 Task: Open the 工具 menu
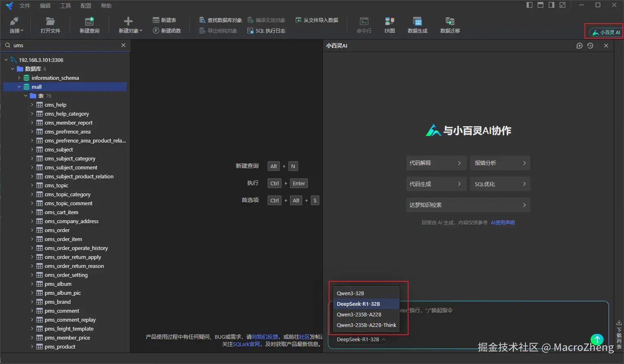point(66,6)
